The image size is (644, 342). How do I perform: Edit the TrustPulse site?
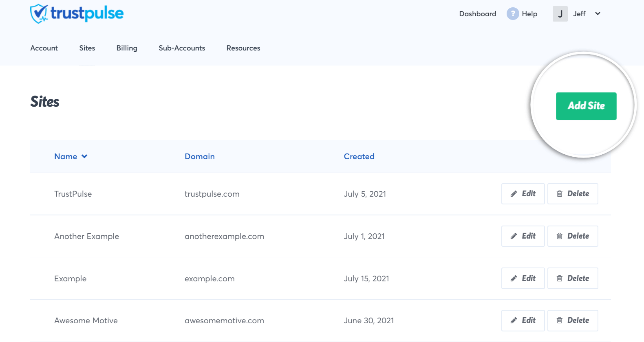[523, 194]
